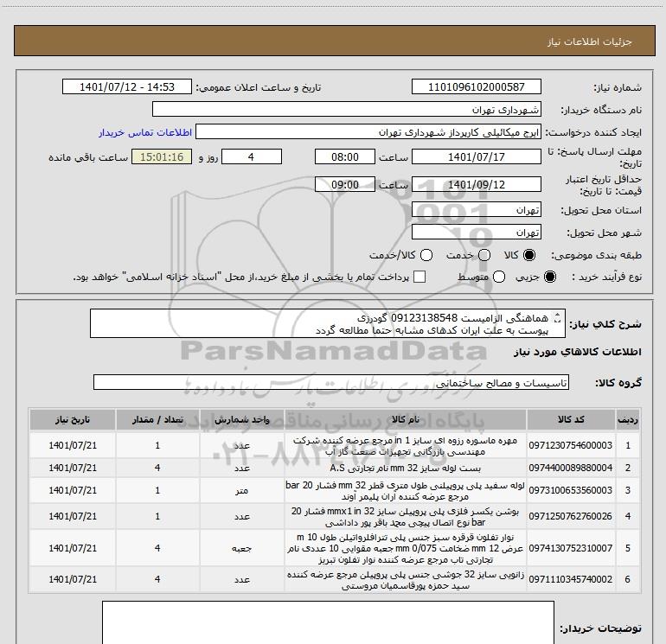
Task: Click the need date cell of row 6
Action: [73, 579]
